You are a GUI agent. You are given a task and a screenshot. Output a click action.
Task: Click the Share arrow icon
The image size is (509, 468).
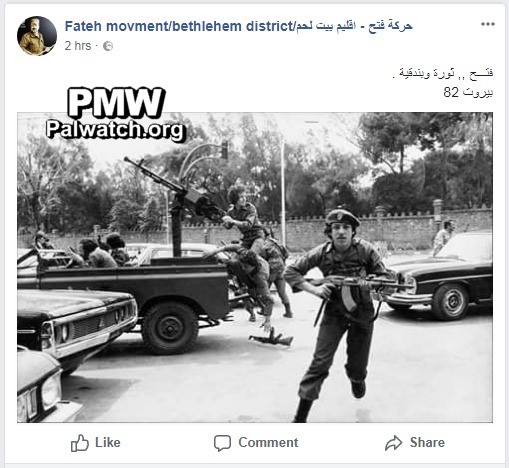tap(394, 443)
